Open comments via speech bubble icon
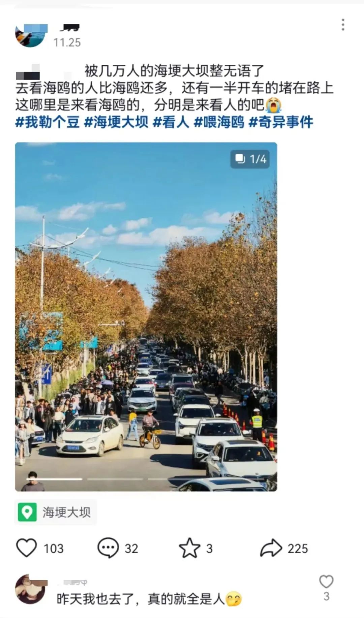Image resolution: width=364 pixels, height=618 pixels. [108, 548]
